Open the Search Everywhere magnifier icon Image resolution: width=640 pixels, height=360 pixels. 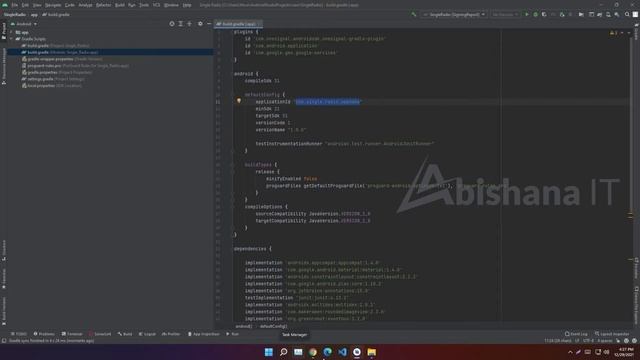627,15
